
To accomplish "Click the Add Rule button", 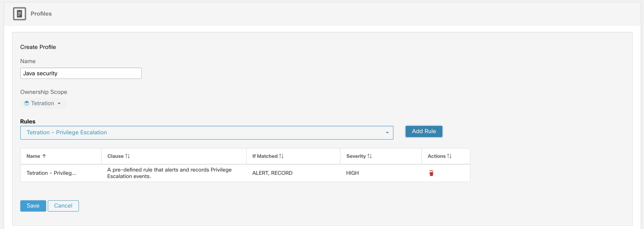I will coord(424,131).
